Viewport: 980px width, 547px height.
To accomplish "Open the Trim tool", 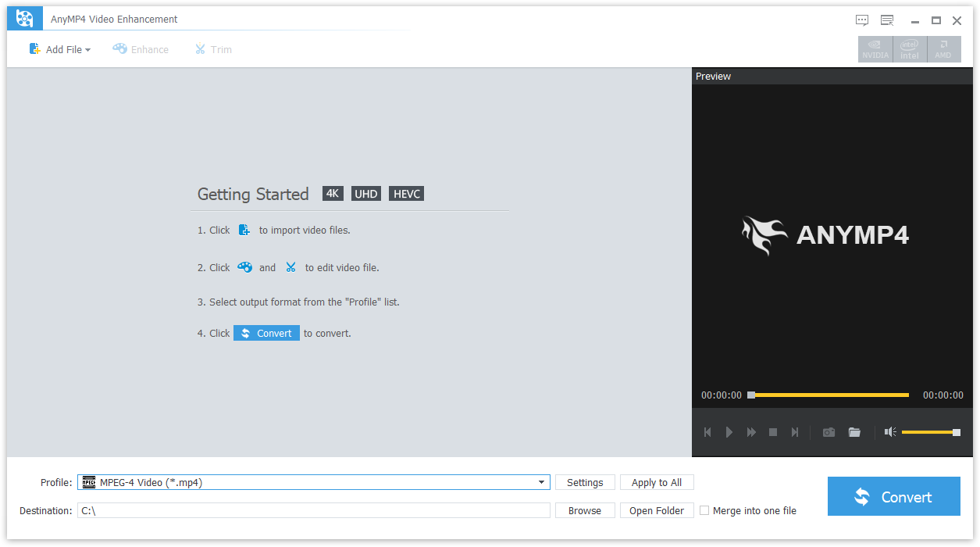I will 213,49.
